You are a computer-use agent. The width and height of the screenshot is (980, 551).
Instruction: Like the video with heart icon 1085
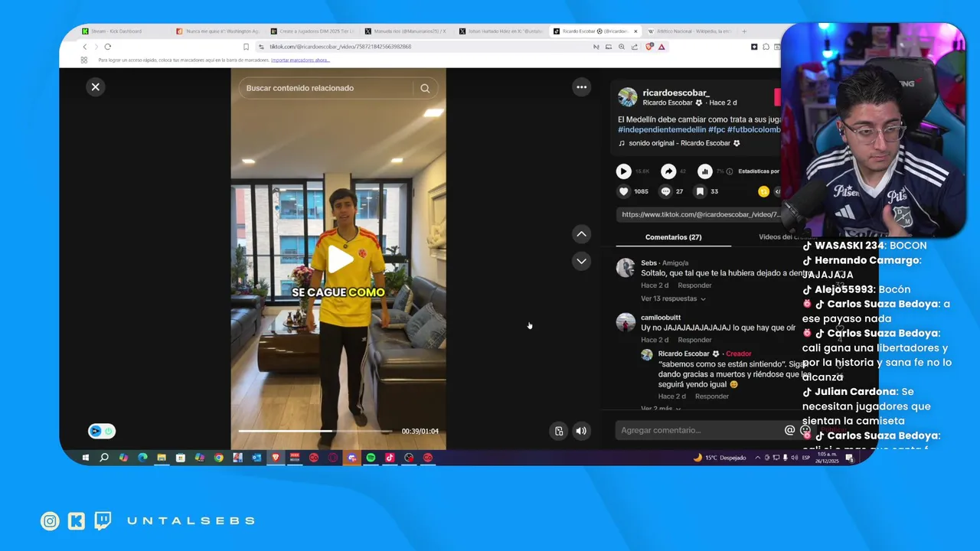coord(624,191)
